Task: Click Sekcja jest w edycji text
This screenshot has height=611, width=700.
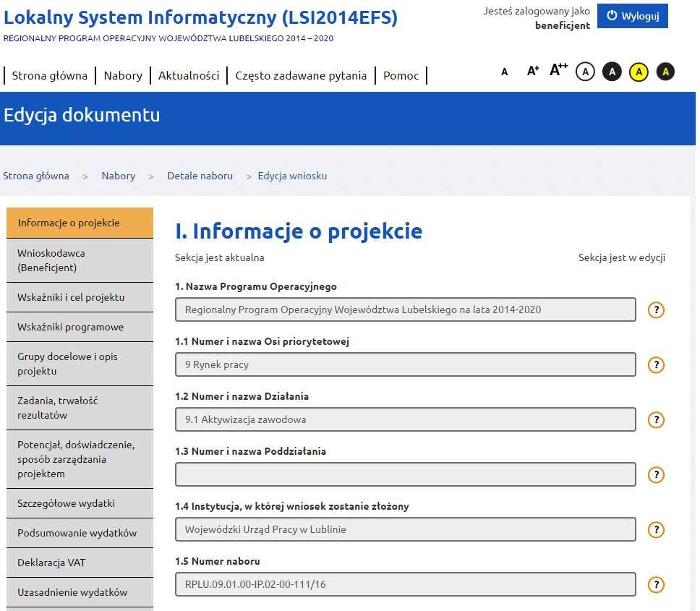Action: coord(621,257)
